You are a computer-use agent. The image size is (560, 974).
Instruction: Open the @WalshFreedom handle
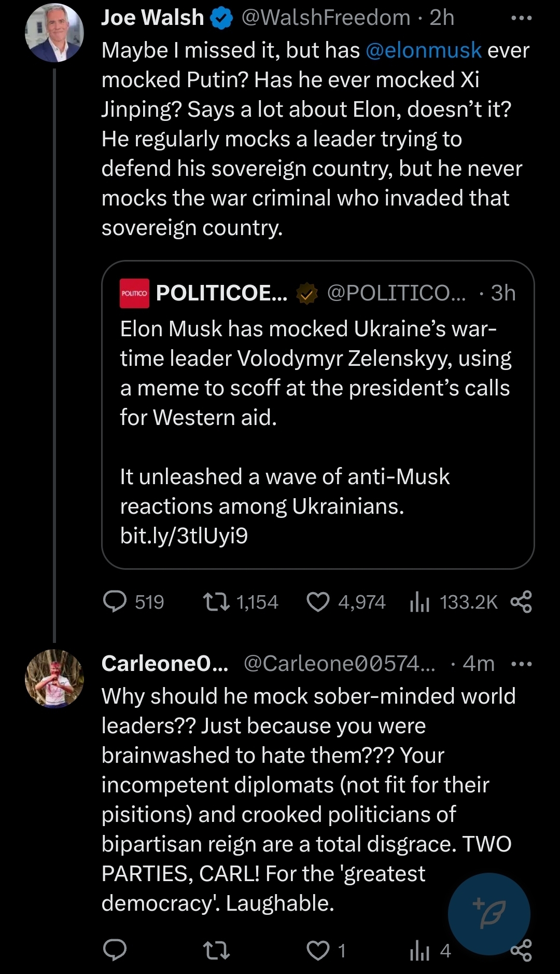tap(327, 18)
